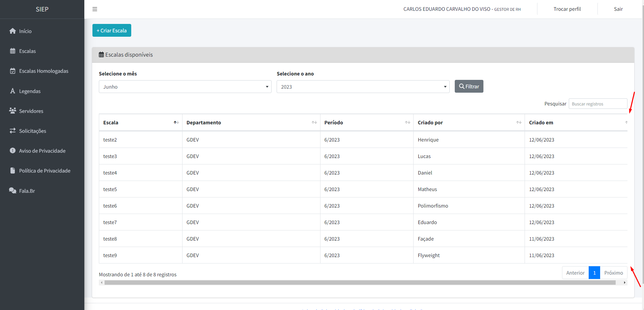The height and width of the screenshot is (310, 644).
Task: Click the Criar Escala button
Action: click(x=112, y=30)
